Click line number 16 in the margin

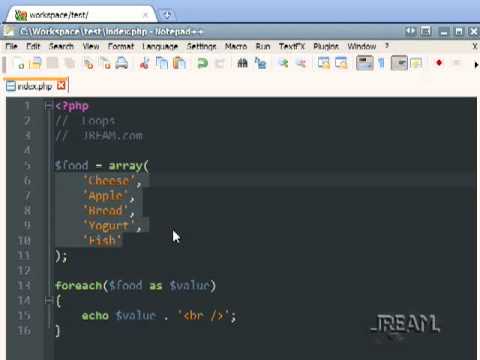pos(24,331)
